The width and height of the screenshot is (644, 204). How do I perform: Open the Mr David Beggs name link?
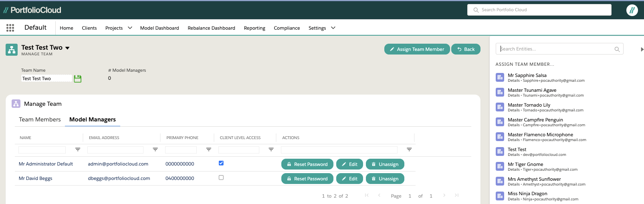[x=36, y=178]
